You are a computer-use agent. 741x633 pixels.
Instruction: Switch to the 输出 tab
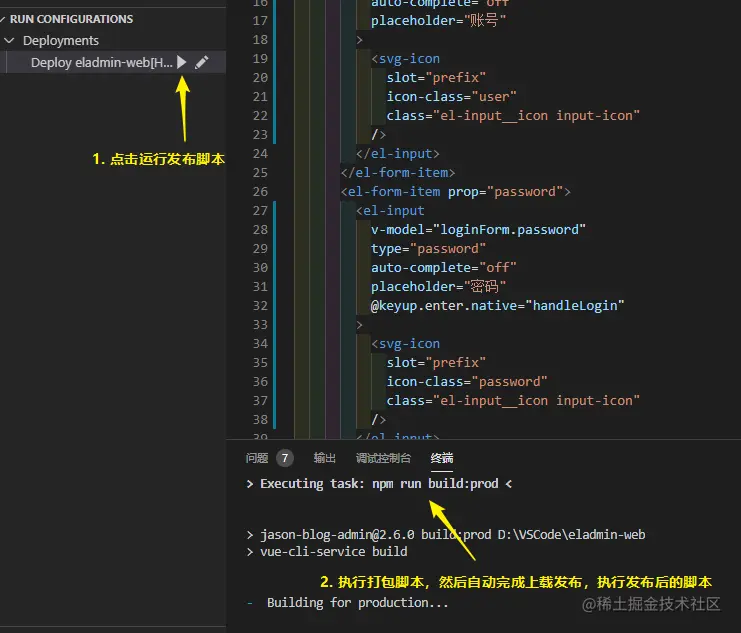[325, 458]
